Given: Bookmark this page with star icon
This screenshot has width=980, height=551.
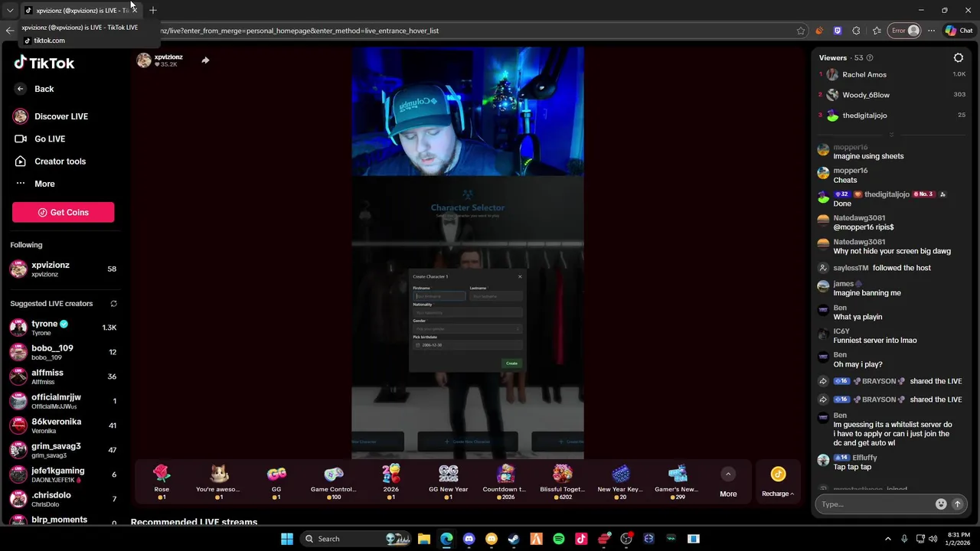Looking at the screenshot, I should pos(801,31).
